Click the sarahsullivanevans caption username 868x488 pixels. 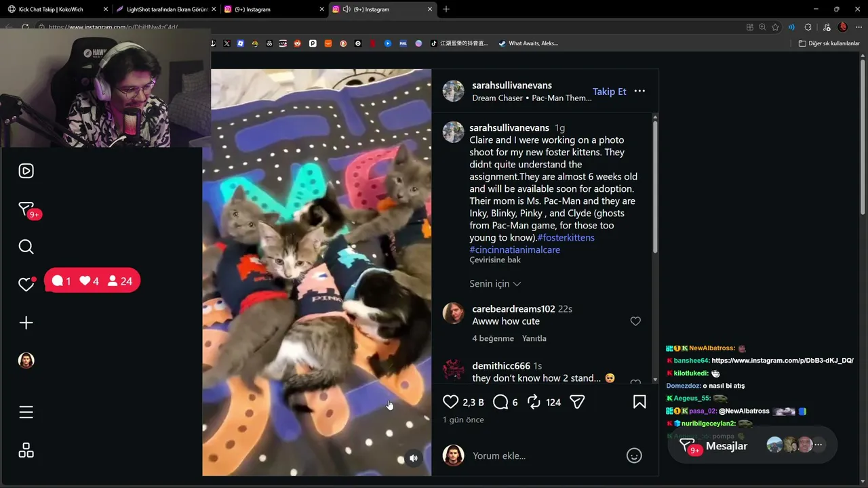point(509,127)
